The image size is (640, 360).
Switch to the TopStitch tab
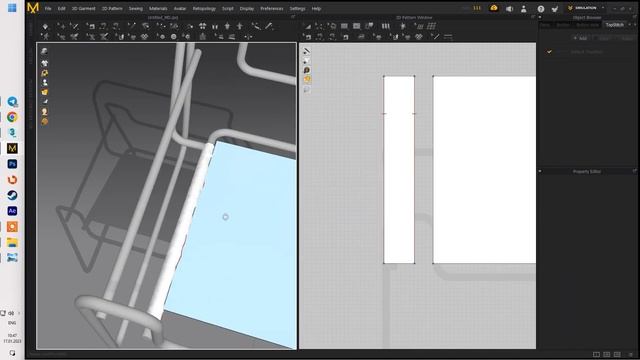pyautogui.click(x=614, y=25)
